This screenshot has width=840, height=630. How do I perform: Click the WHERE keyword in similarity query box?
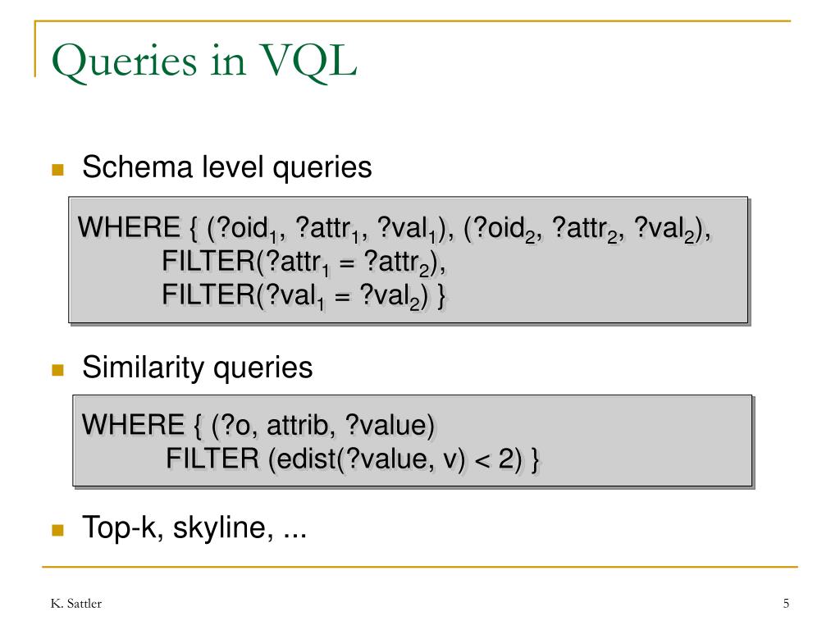133,425
